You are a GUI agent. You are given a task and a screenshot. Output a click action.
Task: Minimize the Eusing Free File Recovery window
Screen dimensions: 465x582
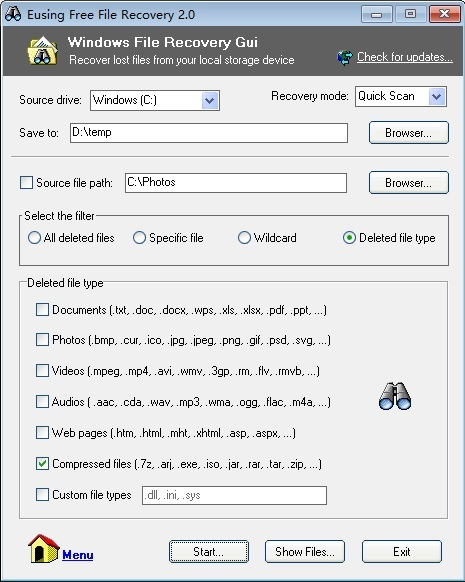(376, 14)
